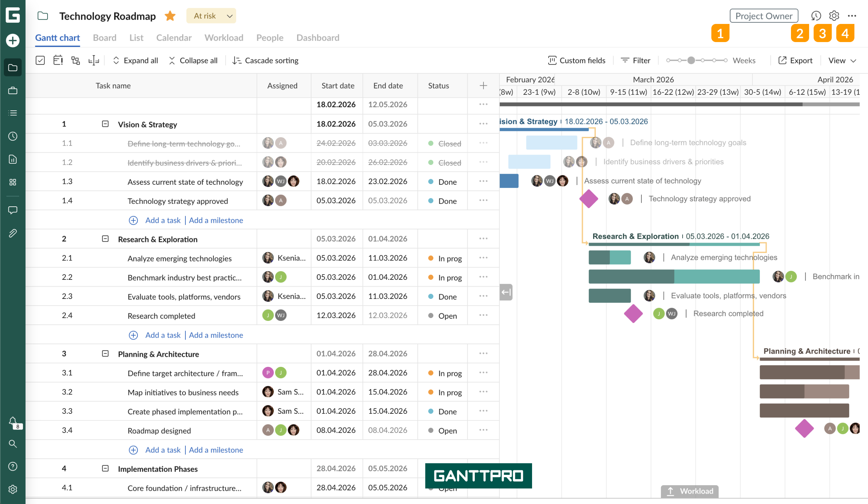
Task: Open the reports icon in sidebar
Action: click(13, 159)
